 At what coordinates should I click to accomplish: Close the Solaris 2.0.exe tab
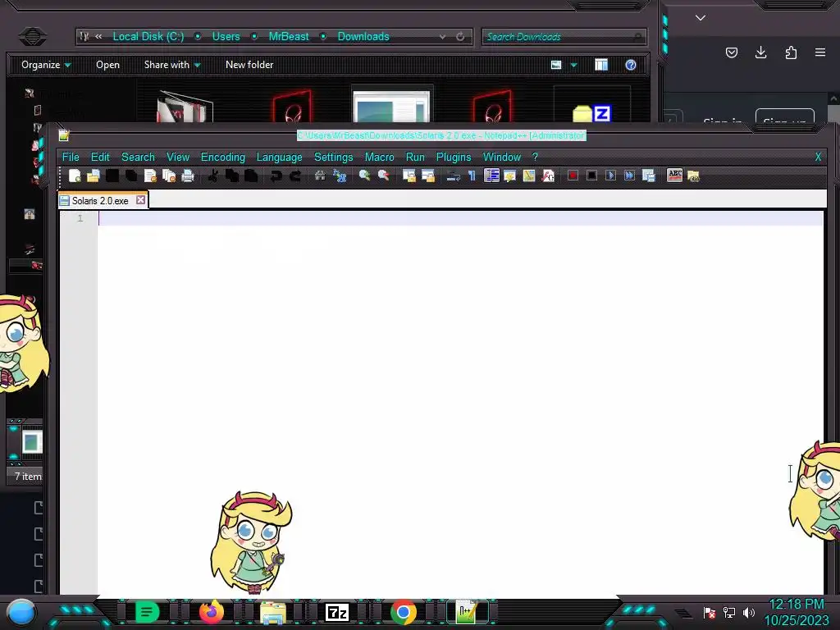pyautogui.click(x=140, y=200)
